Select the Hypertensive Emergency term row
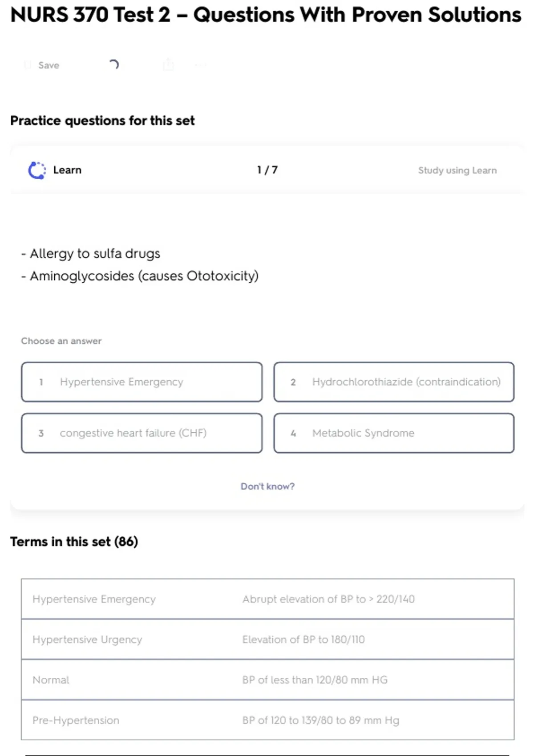 267,599
